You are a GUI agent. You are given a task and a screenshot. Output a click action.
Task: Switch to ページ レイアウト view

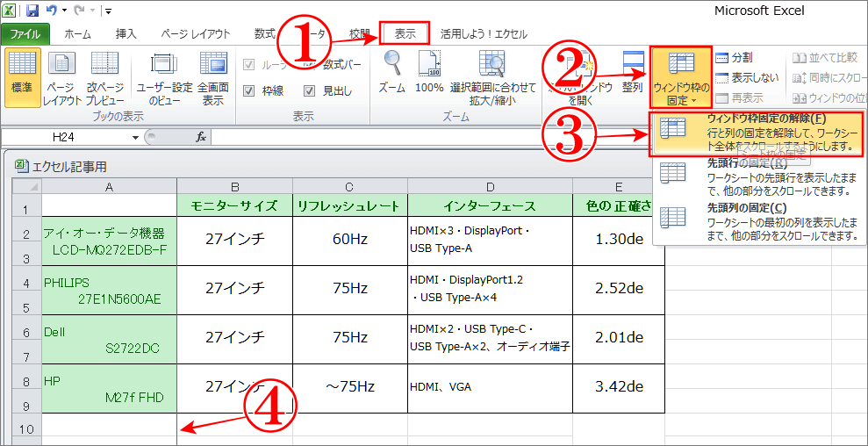(x=62, y=77)
